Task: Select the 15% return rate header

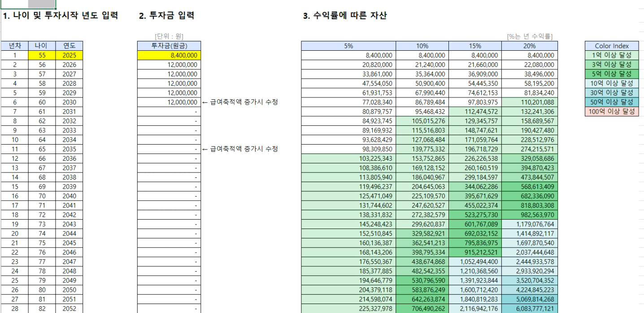Action: tap(475, 46)
